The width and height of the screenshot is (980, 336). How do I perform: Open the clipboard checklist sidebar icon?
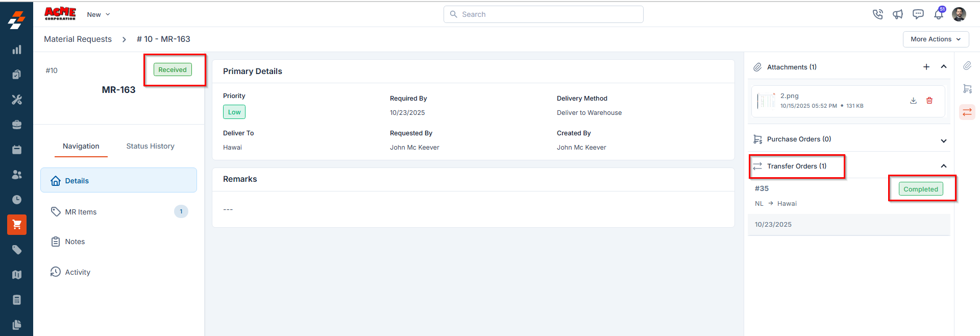click(x=17, y=75)
